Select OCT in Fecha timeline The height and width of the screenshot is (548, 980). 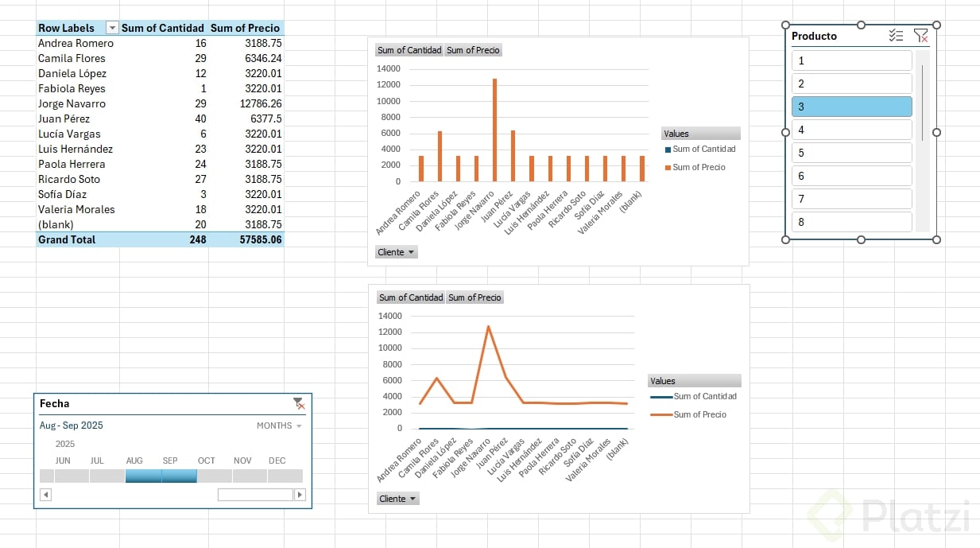click(215, 476)
